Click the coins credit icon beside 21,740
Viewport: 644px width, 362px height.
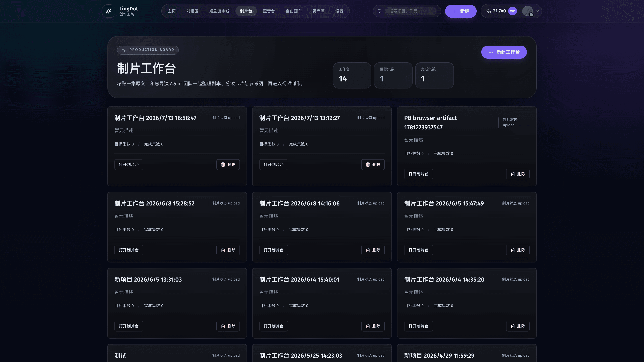pyautogui.click(x=489, y=11)
